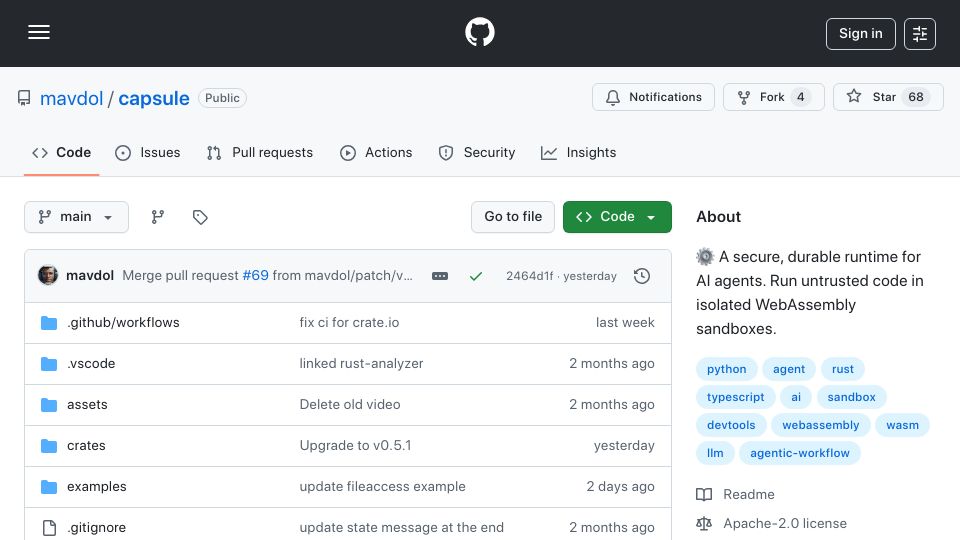Open crates folder icon
The height and width of the screenshot is (540, 960).
tap(49, 446)
